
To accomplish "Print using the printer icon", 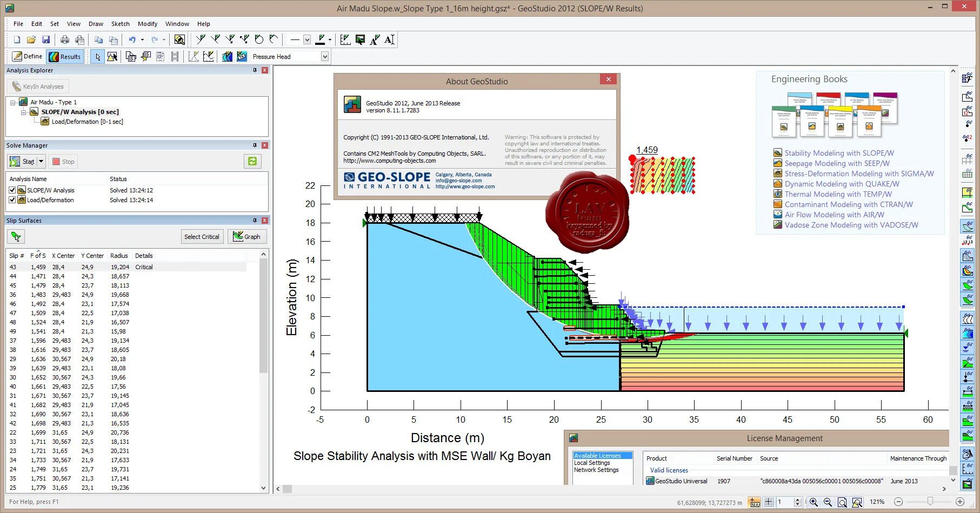I will [65, 39].
